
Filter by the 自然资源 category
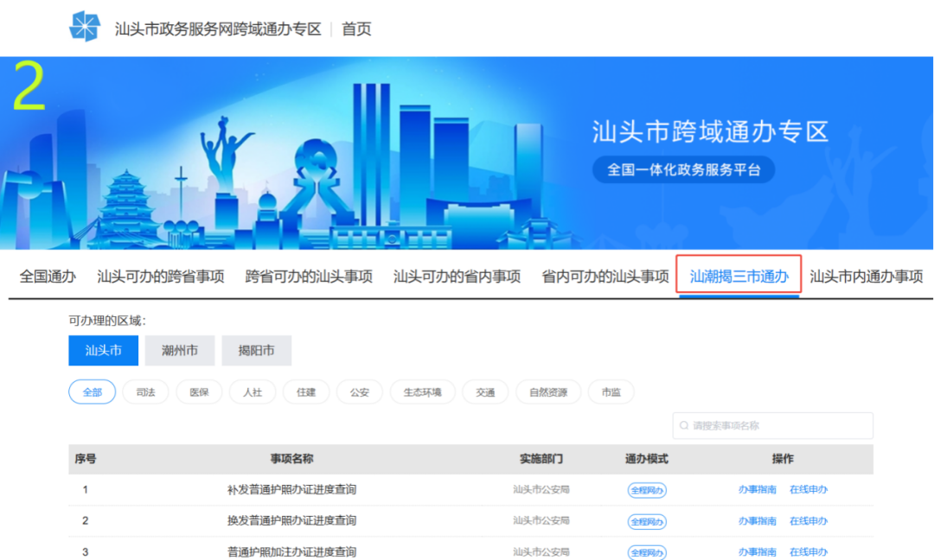pyautogui.click(x=548, y=392)
